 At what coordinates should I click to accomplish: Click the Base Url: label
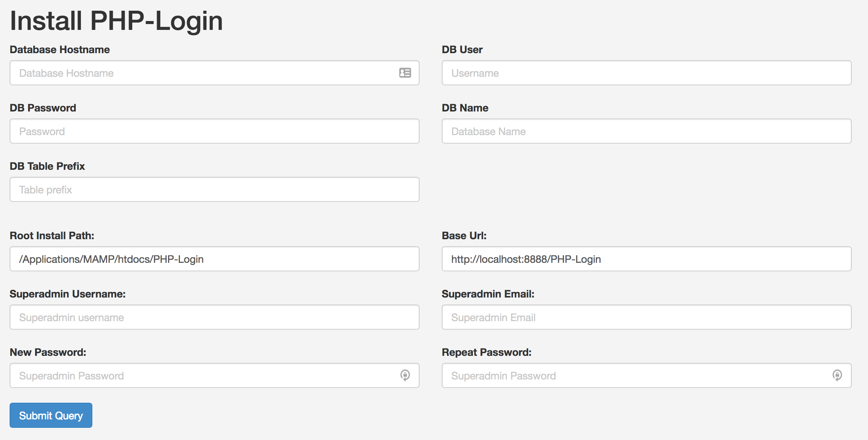click(x=464, y=236)
